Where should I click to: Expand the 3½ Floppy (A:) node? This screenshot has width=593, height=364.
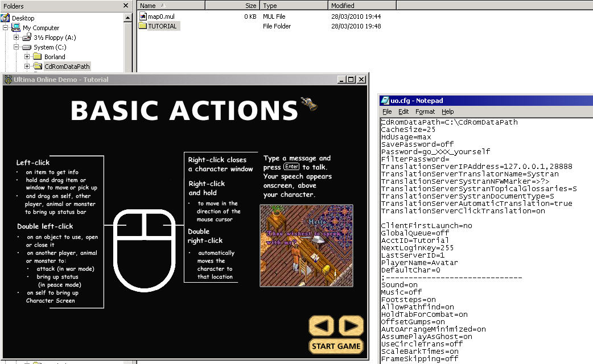16,38
